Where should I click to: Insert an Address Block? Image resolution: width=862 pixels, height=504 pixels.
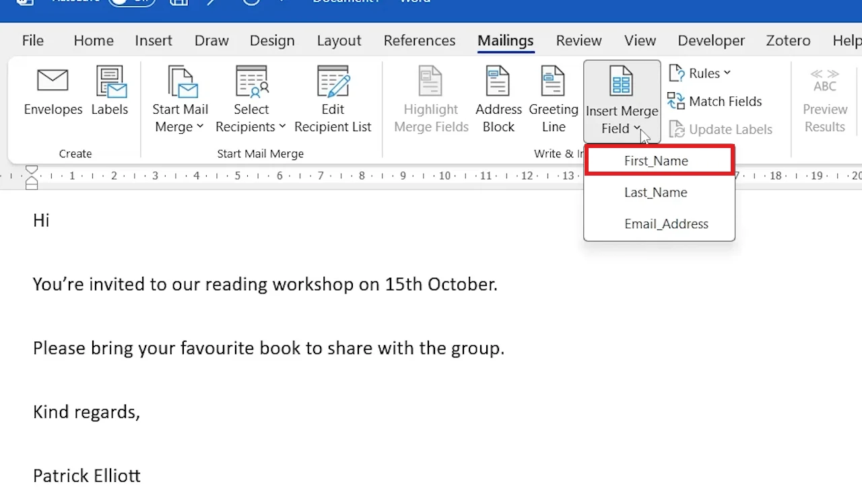click(498, 100)
